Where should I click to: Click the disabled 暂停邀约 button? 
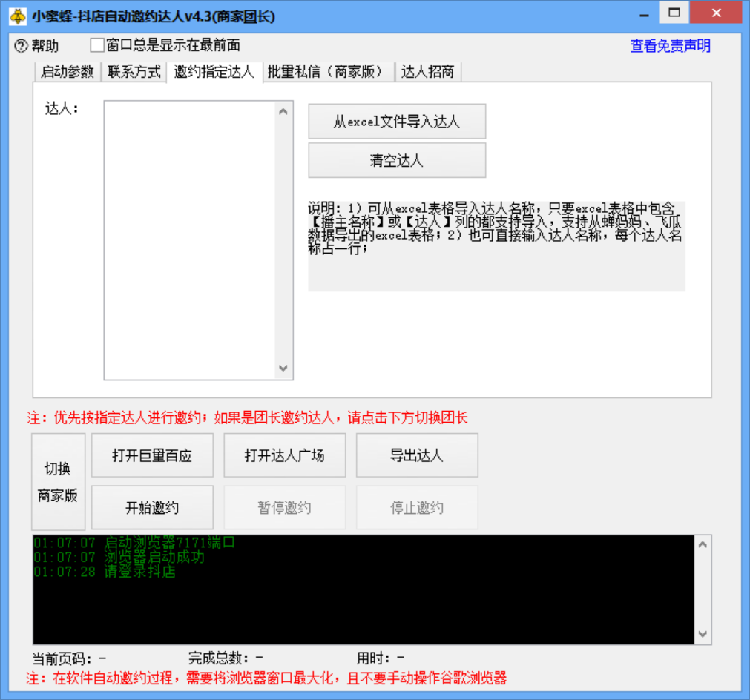click(x=284, y=506)
